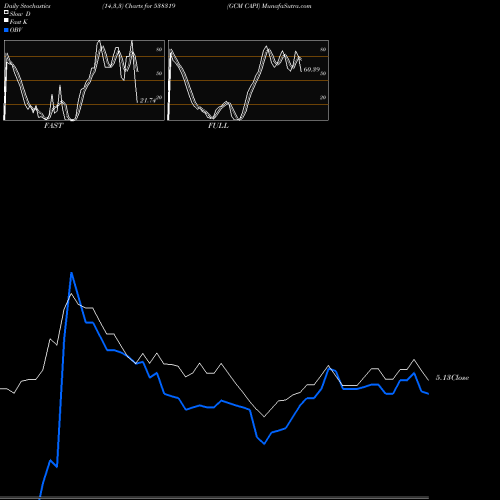Click the FAST stochastic chart panel
The width and height of the screenshot is (500, 500).
click(x=84, y=80)
